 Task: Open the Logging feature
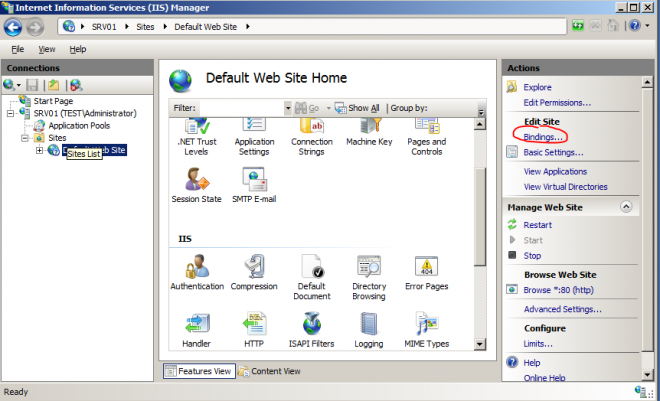[x=369, y=330]
